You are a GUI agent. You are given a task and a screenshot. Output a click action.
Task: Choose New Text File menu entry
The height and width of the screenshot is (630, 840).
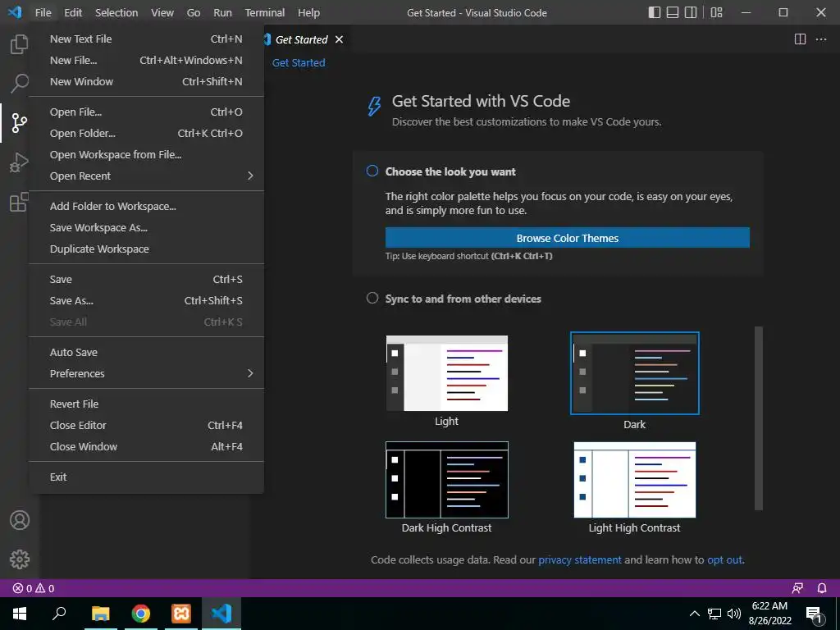[x=146, y=39]
